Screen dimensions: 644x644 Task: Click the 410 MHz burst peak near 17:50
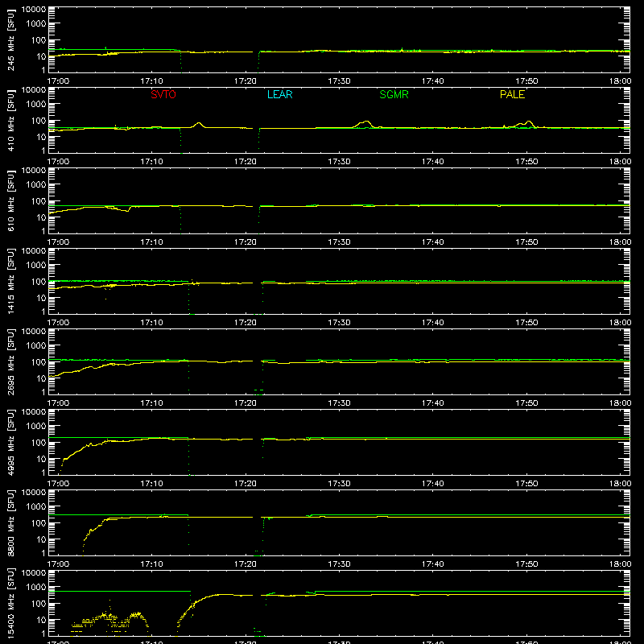click(530, 122)
